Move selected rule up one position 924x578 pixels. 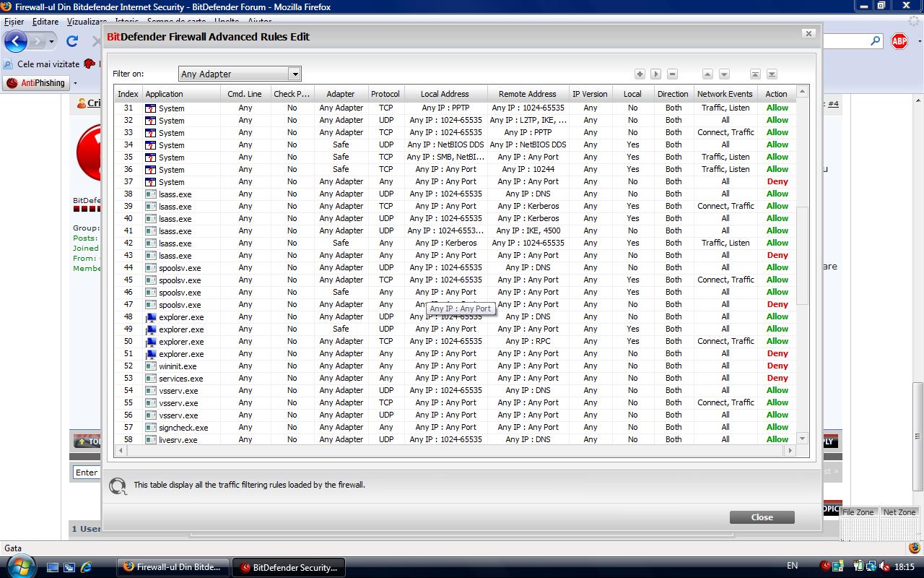point(707,74)
